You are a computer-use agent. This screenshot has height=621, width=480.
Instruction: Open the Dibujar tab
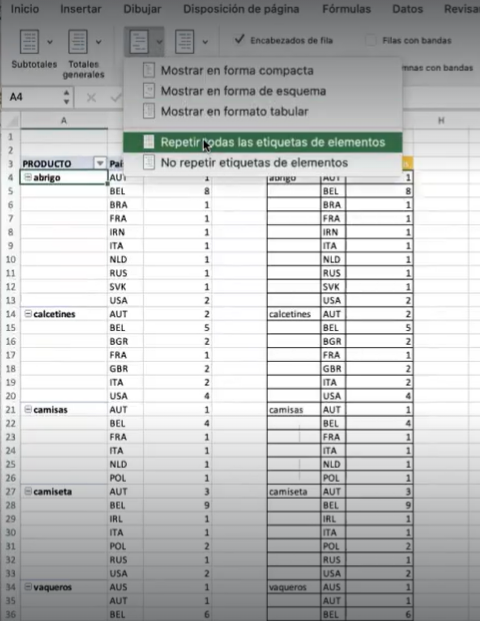click(142, 9)
